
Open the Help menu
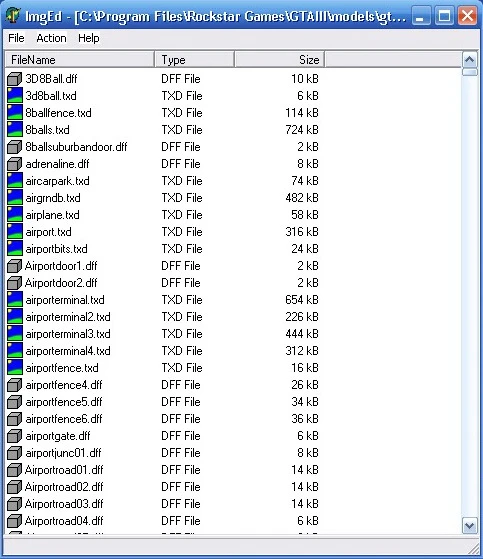point(89,38)
